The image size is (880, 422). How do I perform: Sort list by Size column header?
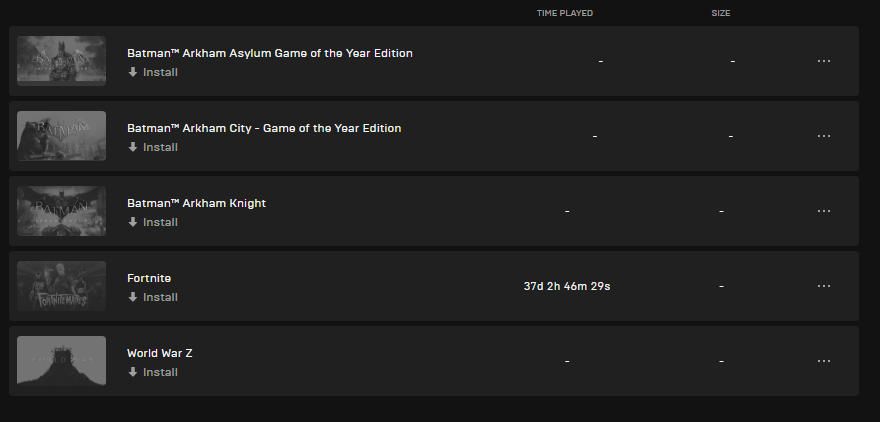point(721,13)
